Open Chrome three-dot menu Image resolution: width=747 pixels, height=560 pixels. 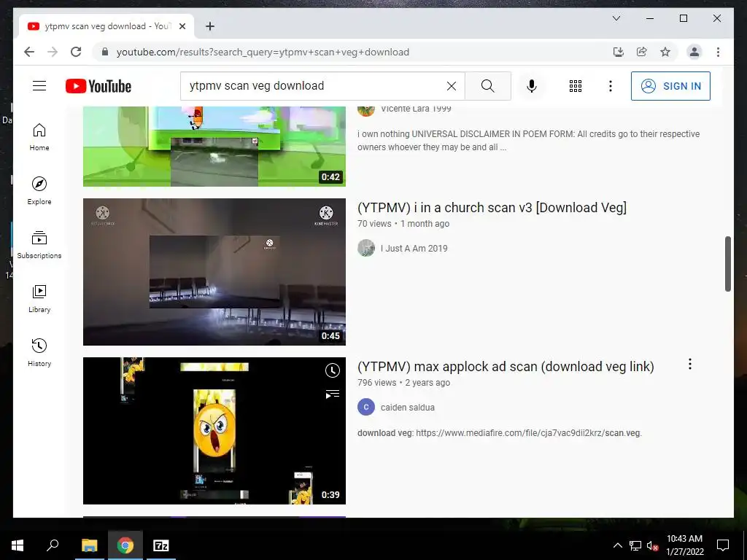click(718, 52)
